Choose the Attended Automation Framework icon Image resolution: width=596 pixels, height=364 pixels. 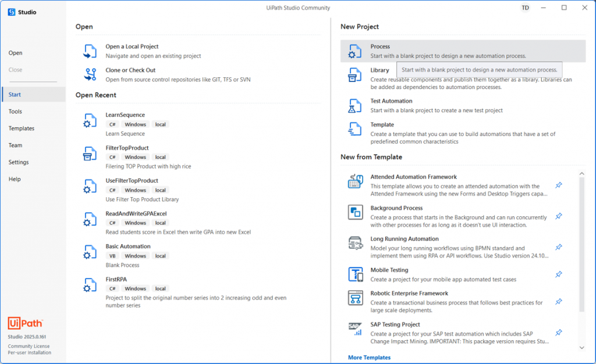coord(356,181)
